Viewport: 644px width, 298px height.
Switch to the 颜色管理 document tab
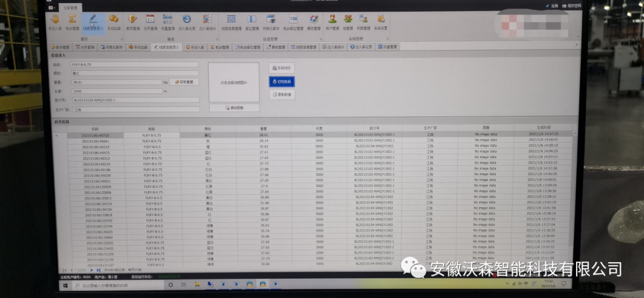tap(278, 47)
